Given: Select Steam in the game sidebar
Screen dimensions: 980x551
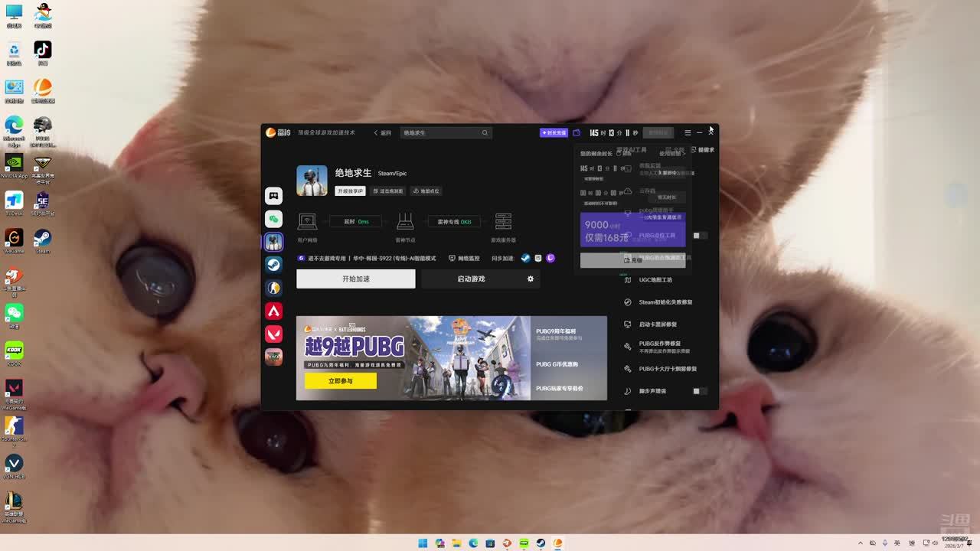Looking at the screenshot, I should (x=273, y=265).
